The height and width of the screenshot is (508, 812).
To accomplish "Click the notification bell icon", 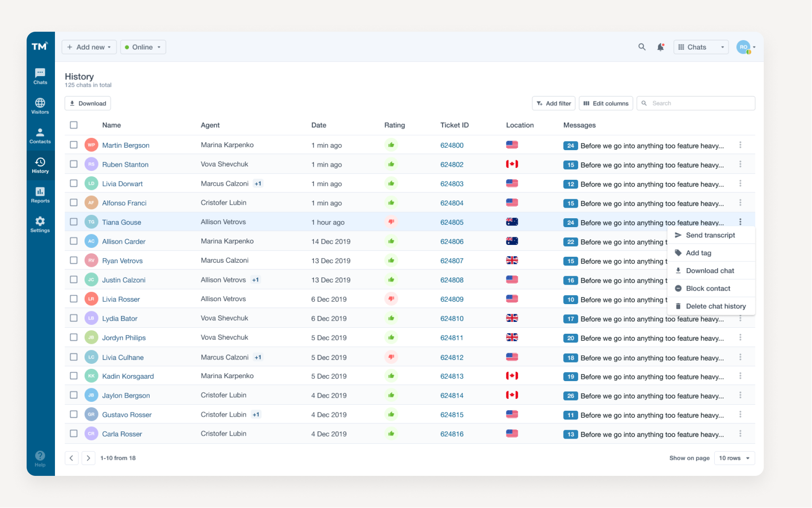I will [660, 47].
